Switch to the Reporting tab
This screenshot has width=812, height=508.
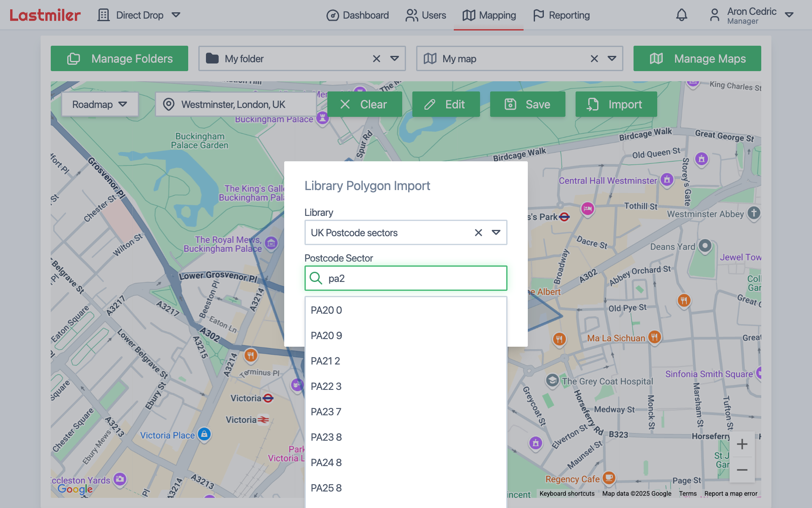[561, 15]
